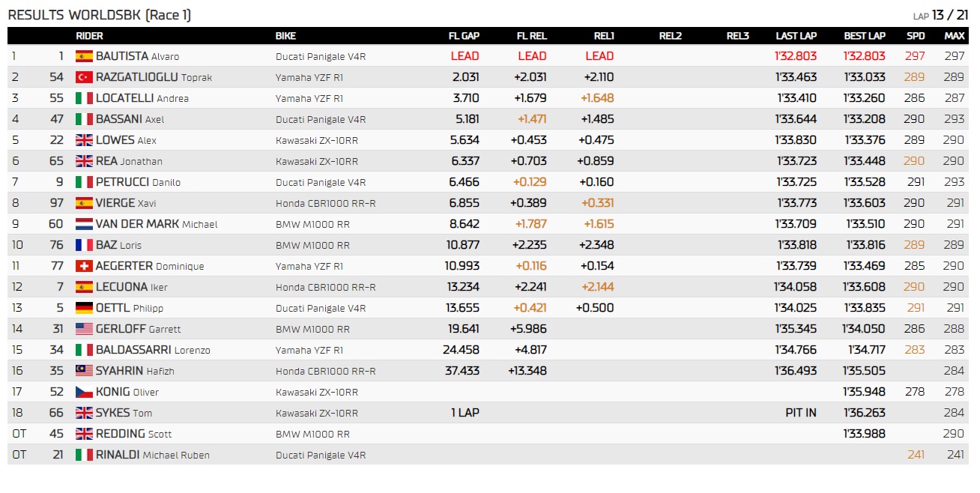The width and height of the screenshot is (980, 493).
Task: Click Rinaldi's SPD value 241
Action: 916,455
